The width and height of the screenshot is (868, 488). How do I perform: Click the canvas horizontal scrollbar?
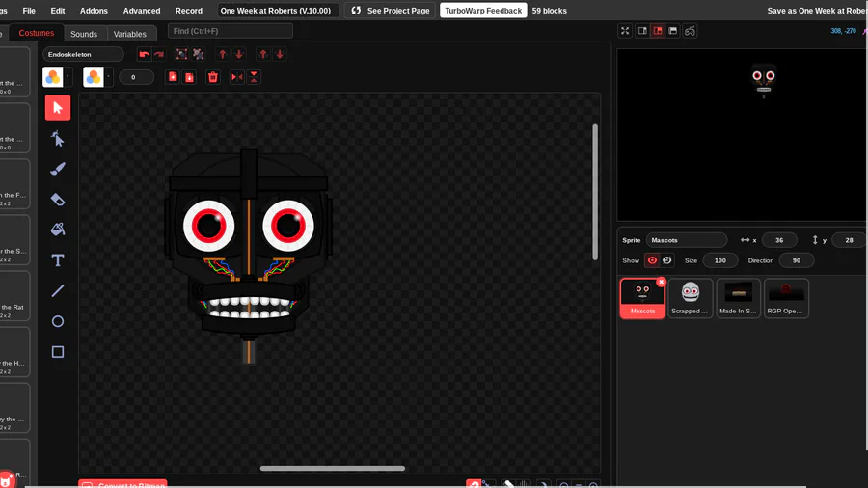pos(332,468)
